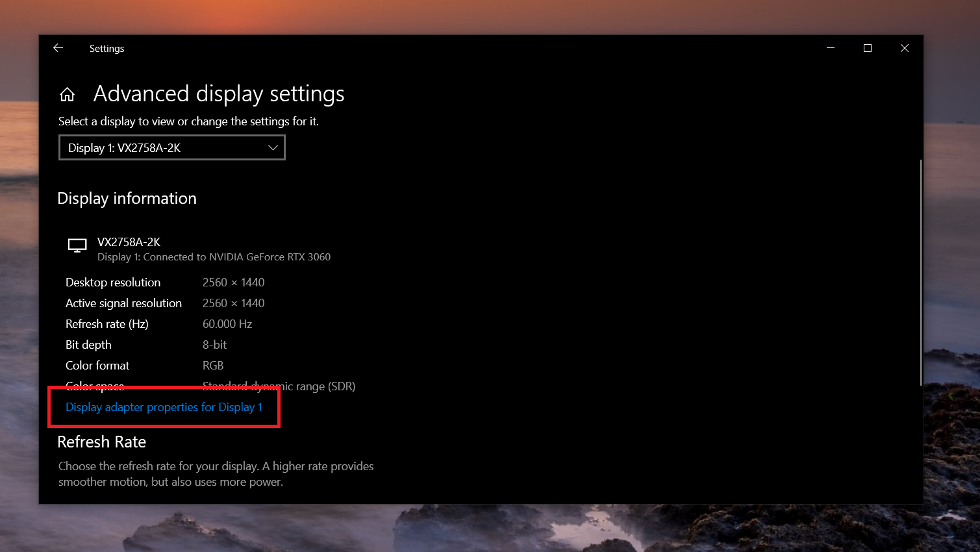Click the Settings title in the header
Image resolution: width=980 pixels, height=552 pixels.
click(x=107, y=48)
